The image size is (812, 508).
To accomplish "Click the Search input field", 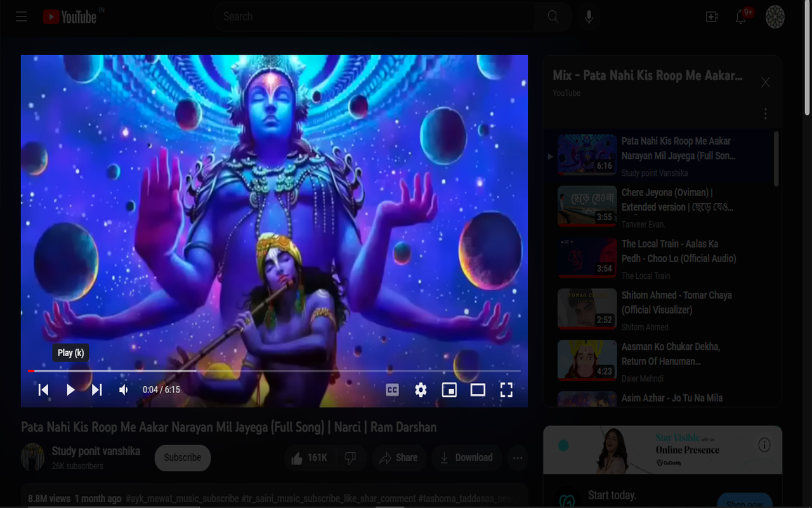I will tap(374, 17).
